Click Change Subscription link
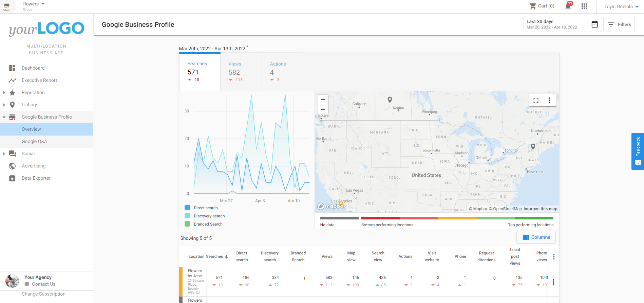 coord(43,294)
